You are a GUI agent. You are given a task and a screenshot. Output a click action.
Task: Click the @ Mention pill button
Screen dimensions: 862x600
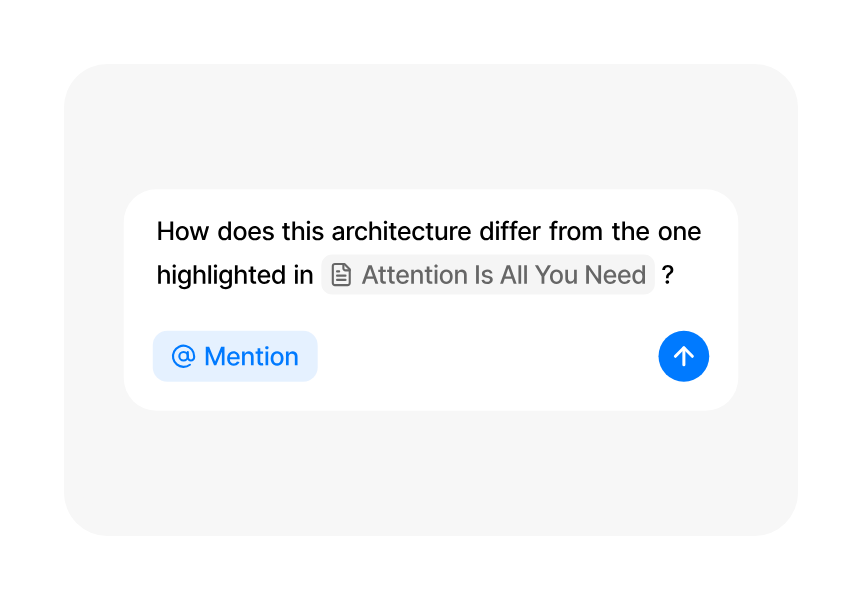pyautogui.click(x=235, y=356)
